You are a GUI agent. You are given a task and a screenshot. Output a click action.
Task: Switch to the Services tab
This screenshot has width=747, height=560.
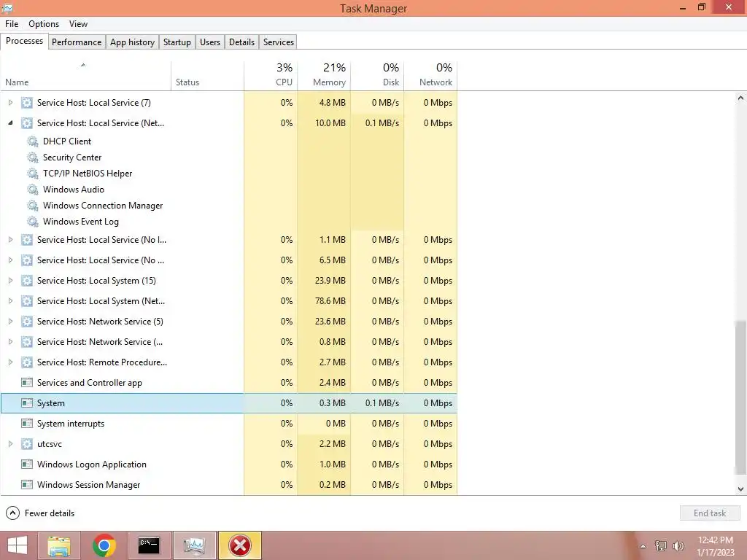tap(279, 42)
